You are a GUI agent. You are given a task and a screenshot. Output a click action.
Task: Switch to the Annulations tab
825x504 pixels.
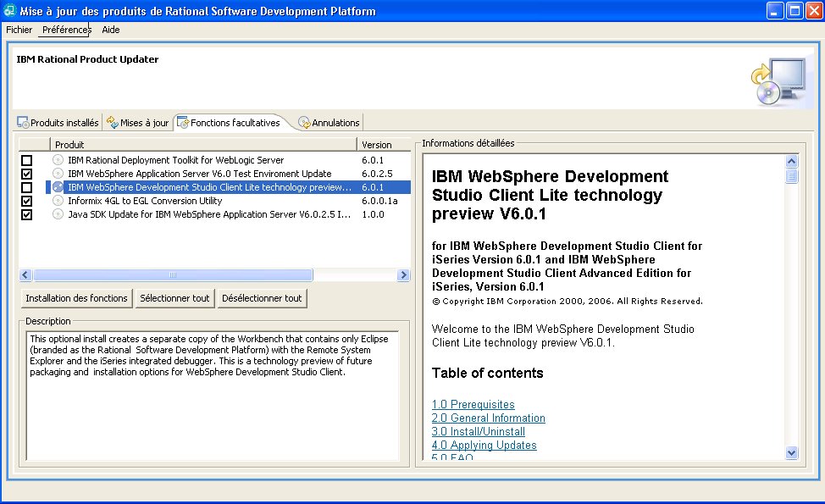pyautogui.click(x=329, y=123)
